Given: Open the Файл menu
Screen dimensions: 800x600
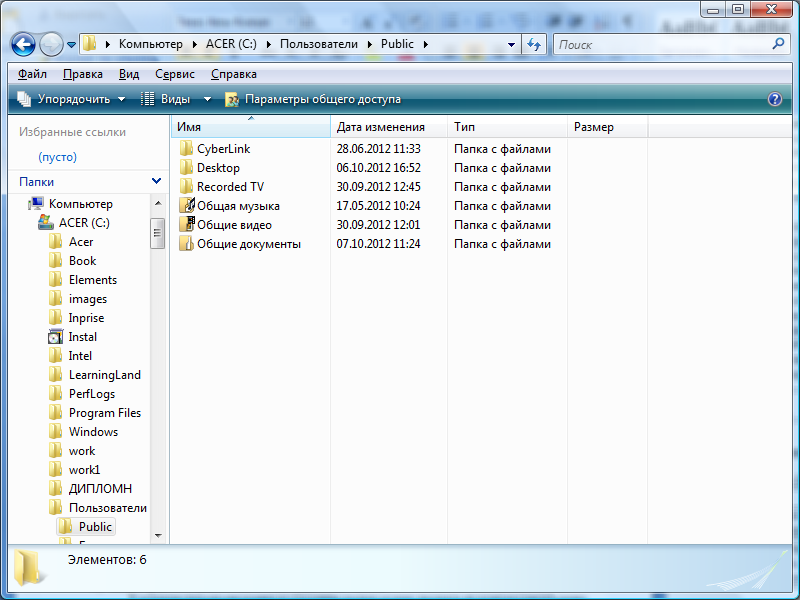Looking at the screenshot, I should 32,74.
